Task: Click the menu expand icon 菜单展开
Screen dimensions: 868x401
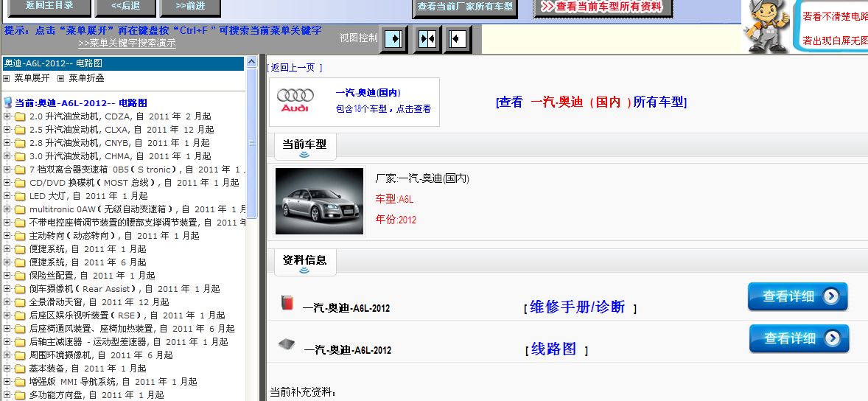Action: (x=6, y=79)
